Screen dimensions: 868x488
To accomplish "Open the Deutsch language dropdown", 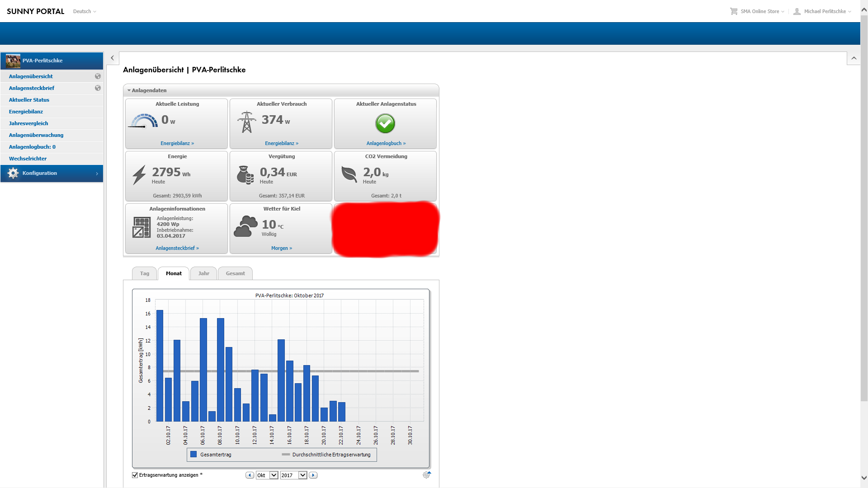I will (85, 11).
